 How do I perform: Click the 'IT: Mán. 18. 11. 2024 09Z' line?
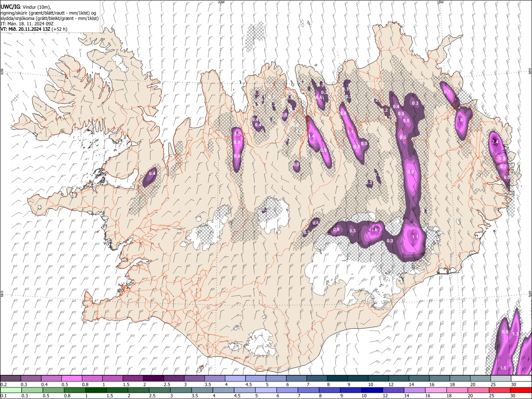pos(27,24)
